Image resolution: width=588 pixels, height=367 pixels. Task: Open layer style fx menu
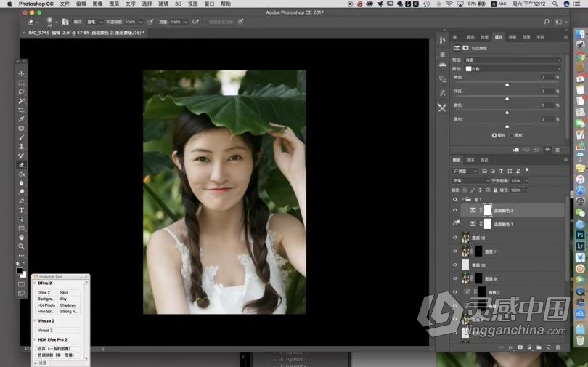511,347
